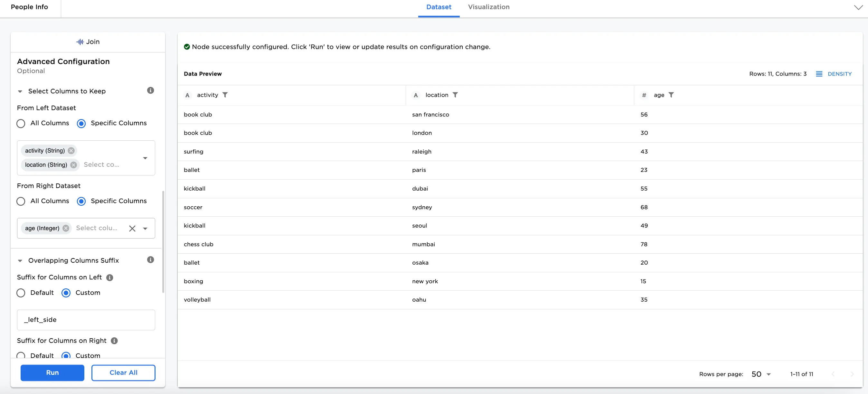Expand the left dataset column selector dropdown
The image size is (868, 394).
tap(145, 158)
